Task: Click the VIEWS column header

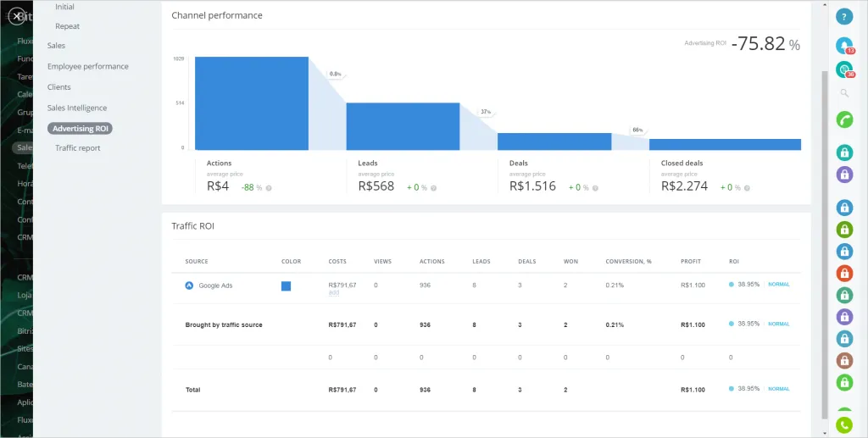Action: 382,262
